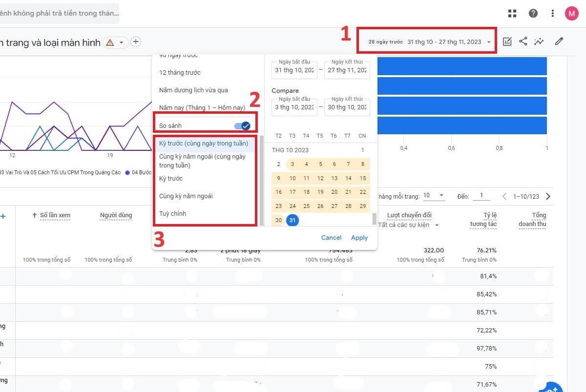Click the search box at top

pos(59,13)
